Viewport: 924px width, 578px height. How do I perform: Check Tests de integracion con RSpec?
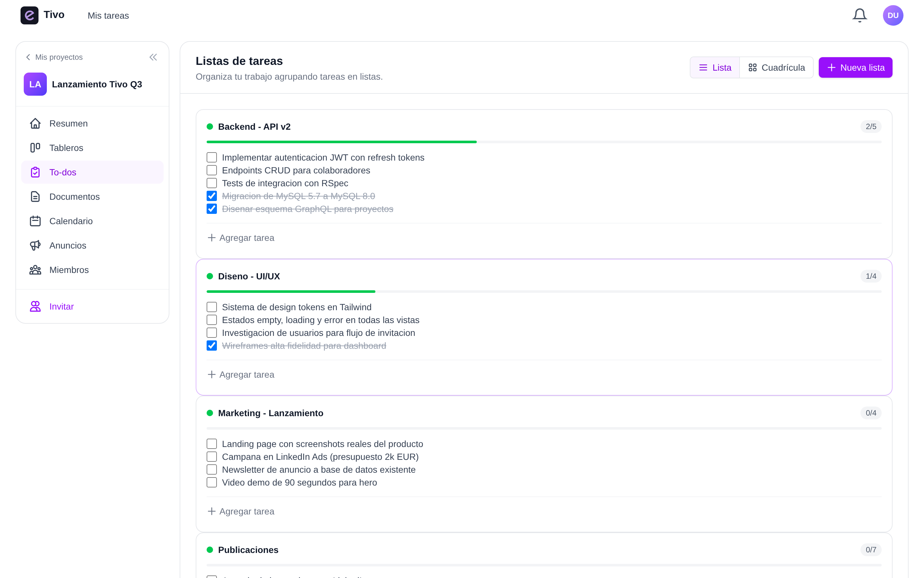point(211,183)
